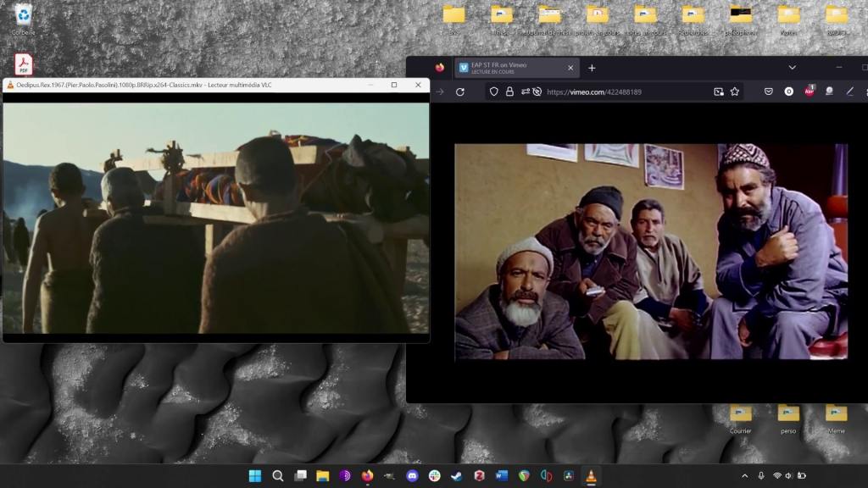Toggle the blocked-autoplay indicator in the address bar
Image resolution: width=868 pixels, height=488 pixels.
536,91
